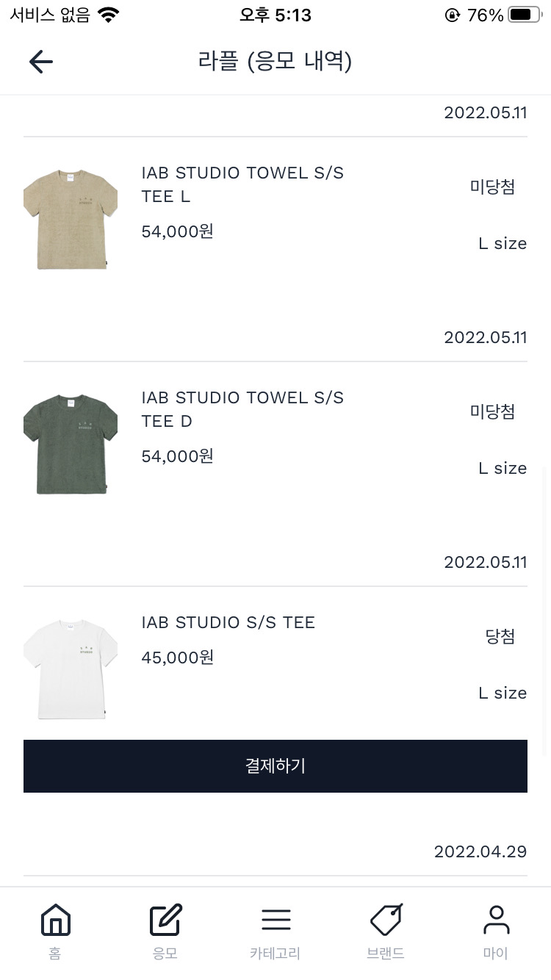Open the Category (카테고리) hamburger icon
Viewport: 551px width, 980px height.
[275, 920]
